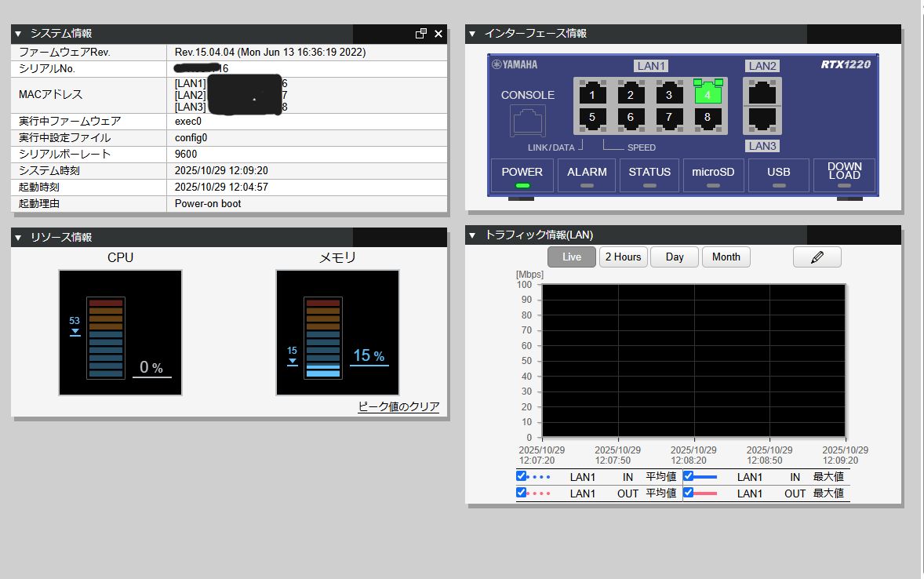The image size is (924, 579).
Task: Toggle LAN1 OUT 平均値 checkbox
Action: (522, 493)
